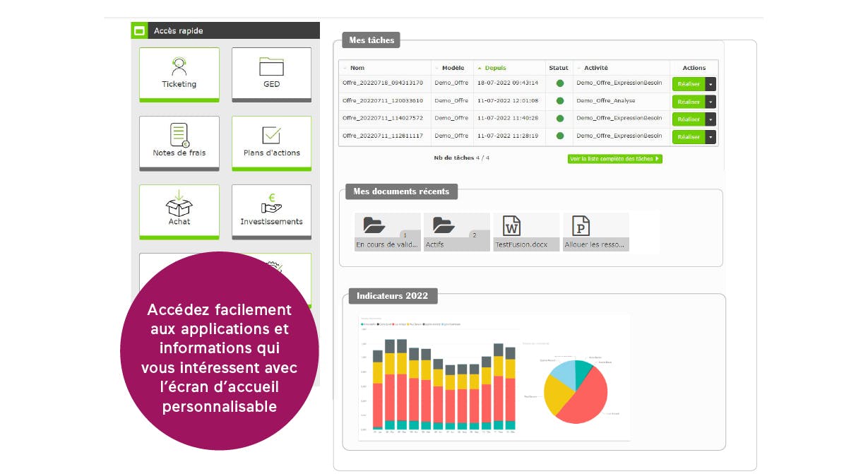
Task: Open the Actifs folder
Action: [456, 232]
